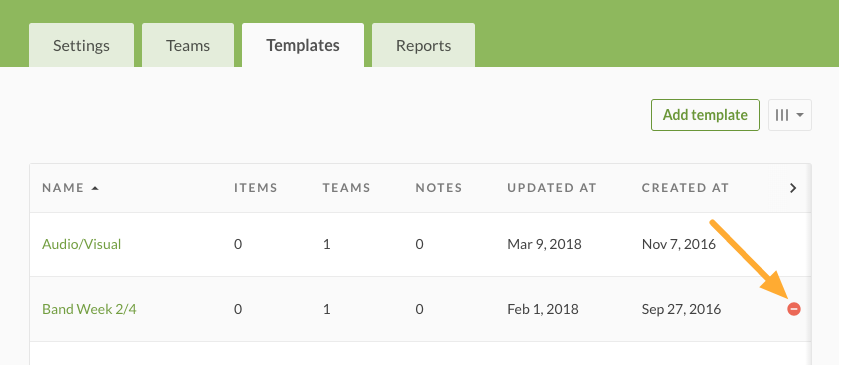Open the Reports tab

[423, 45]
